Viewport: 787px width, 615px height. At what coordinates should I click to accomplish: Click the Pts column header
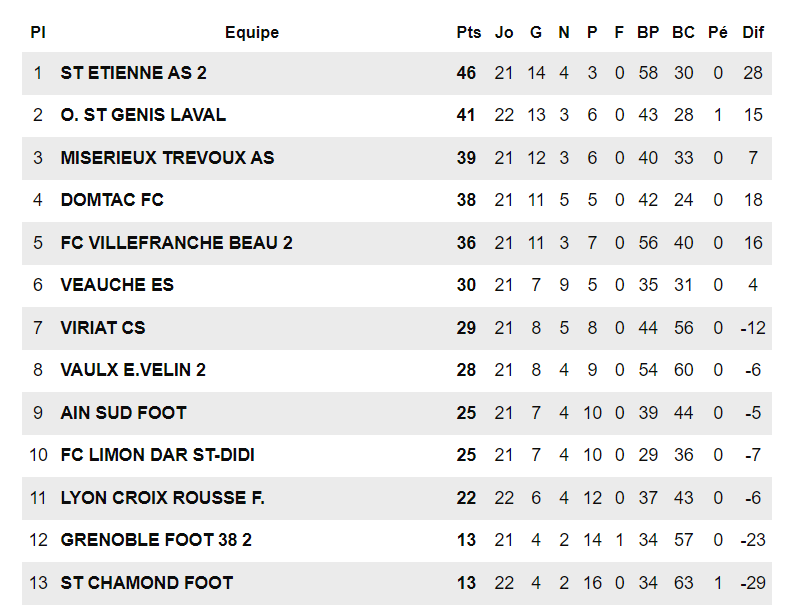pyautogui.click(x=468, y=32)
